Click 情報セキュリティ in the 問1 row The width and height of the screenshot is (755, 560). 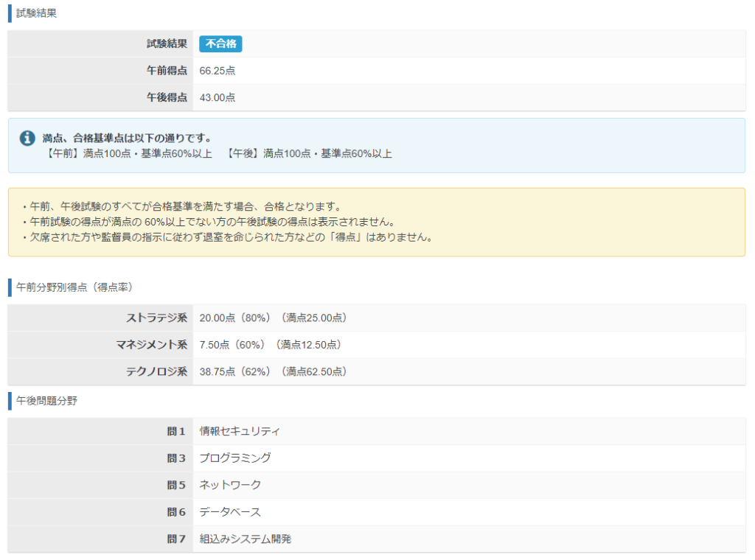(x=240, y=431)
